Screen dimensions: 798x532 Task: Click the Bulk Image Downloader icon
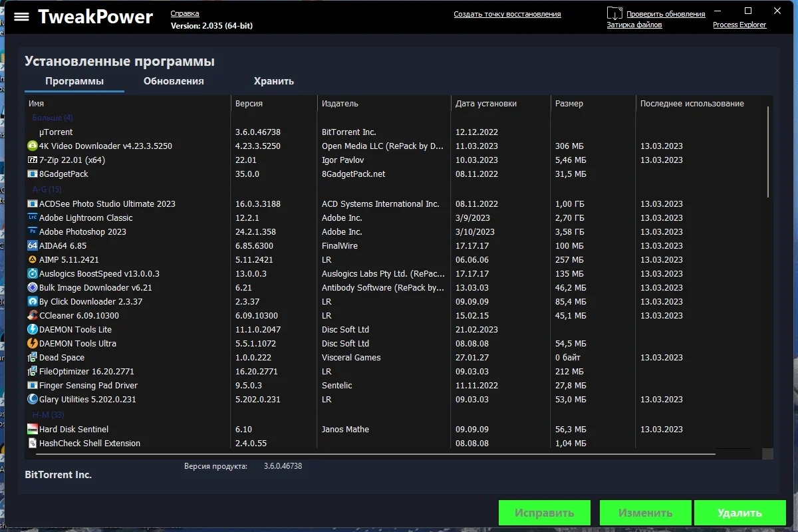click(x=33, y=287)
